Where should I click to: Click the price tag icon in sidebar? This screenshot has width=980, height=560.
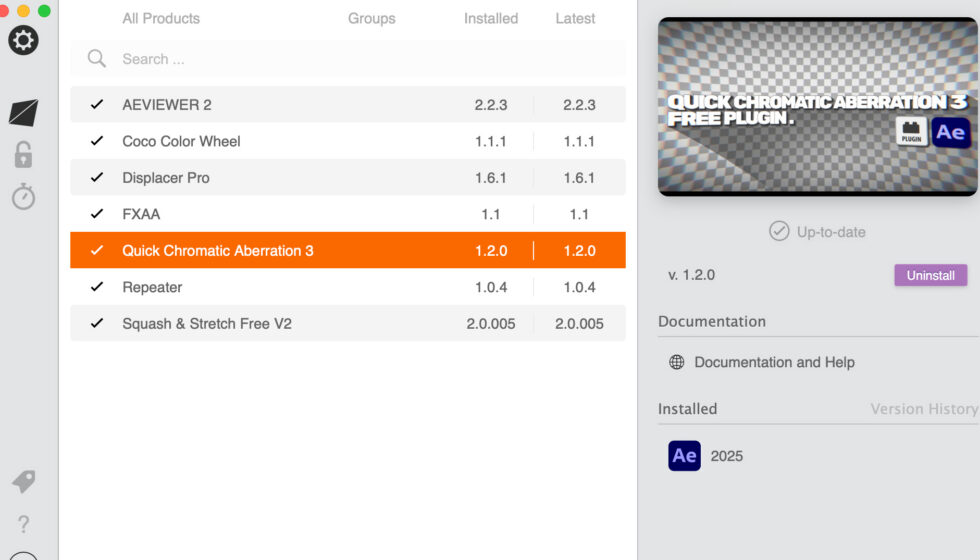tap(24, 481)
